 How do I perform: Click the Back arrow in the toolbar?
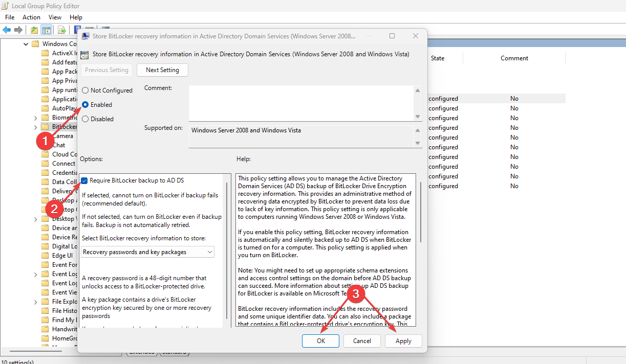7,30
